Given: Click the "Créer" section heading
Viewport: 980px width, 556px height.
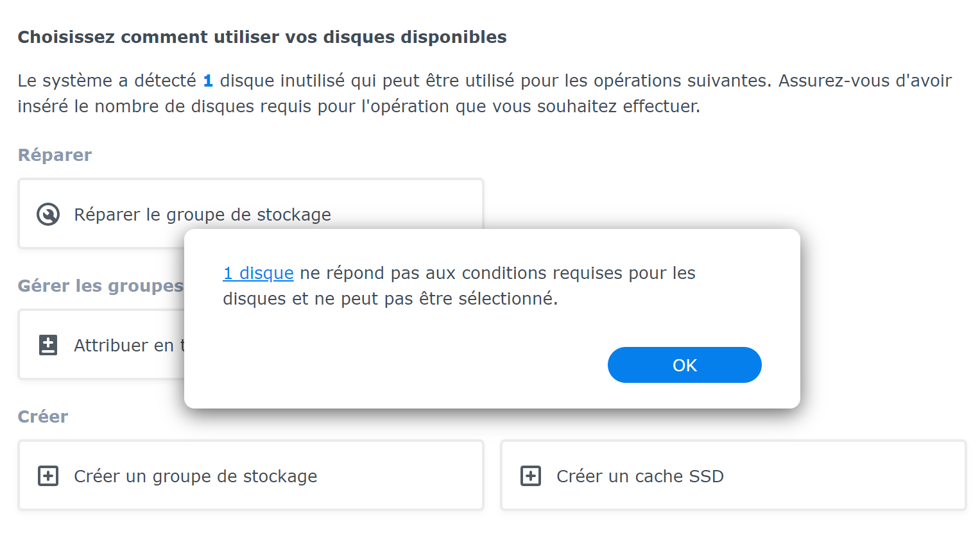Looking at the screenshot, I should click(x=43, y=417).
